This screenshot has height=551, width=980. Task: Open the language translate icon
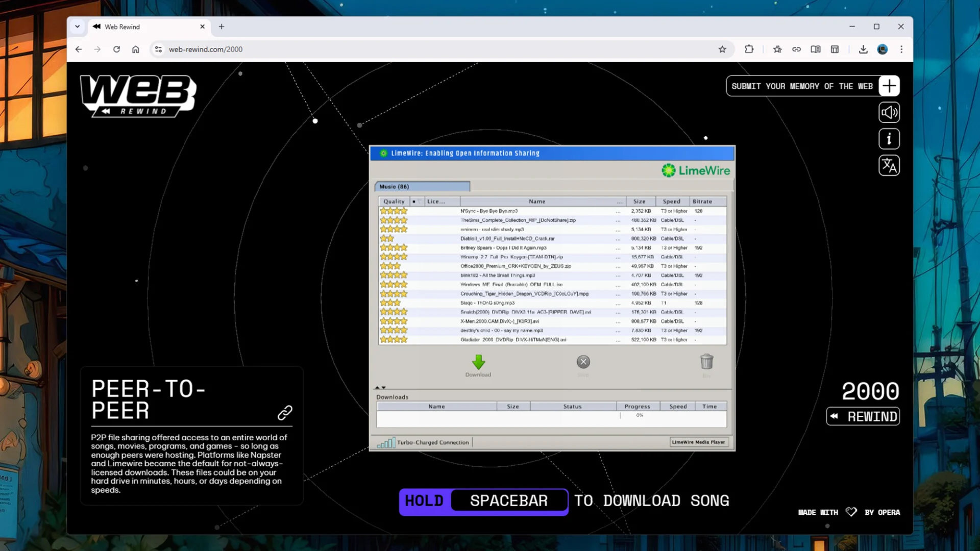click(x=889, y=166)
